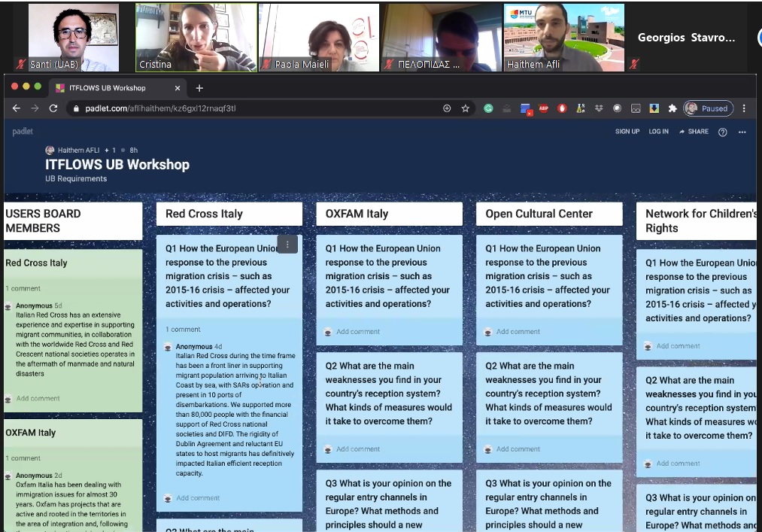Select Cristina's video thumbnail

[196, 38]
